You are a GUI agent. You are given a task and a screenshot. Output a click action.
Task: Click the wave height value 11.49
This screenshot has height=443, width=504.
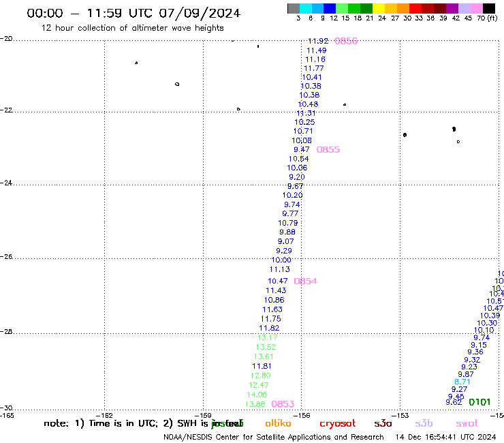point(316,50)
